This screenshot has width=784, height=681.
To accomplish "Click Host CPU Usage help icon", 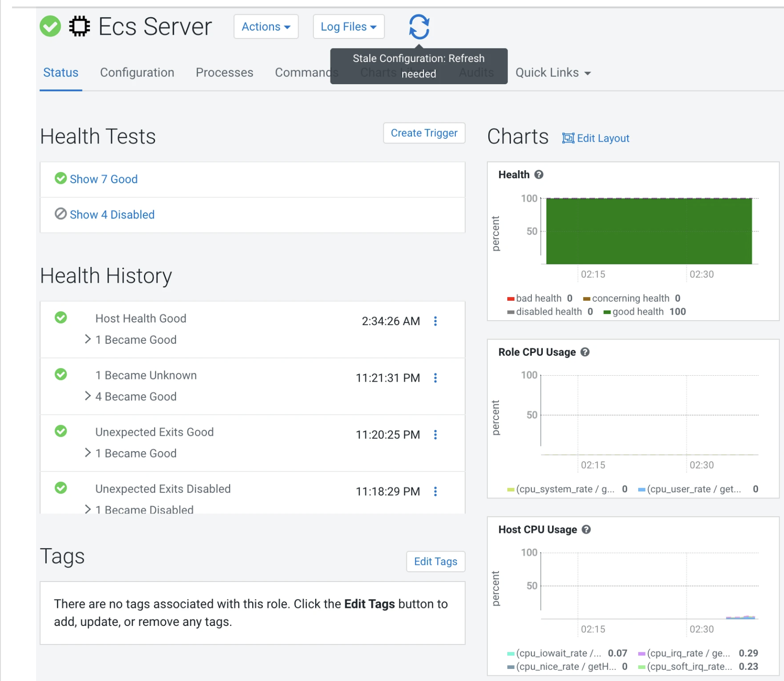I will (586, 530).
